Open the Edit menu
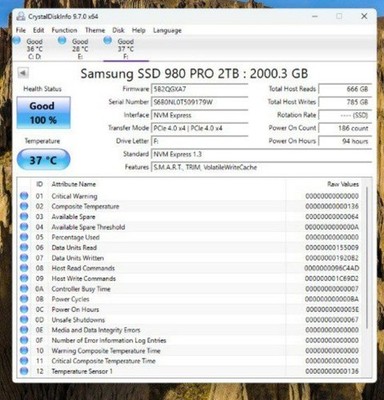Viewport: 384px width, 400px height. tap(38, 30)
